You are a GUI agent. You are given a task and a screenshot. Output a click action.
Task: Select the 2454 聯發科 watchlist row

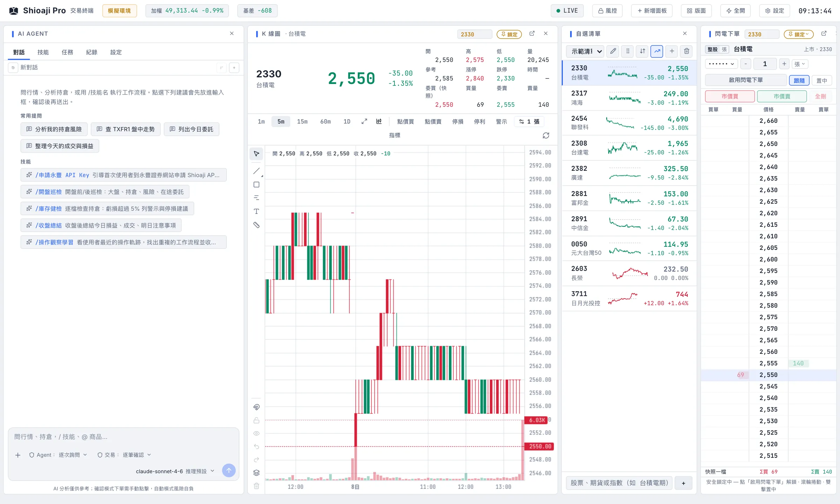(629, 123)
